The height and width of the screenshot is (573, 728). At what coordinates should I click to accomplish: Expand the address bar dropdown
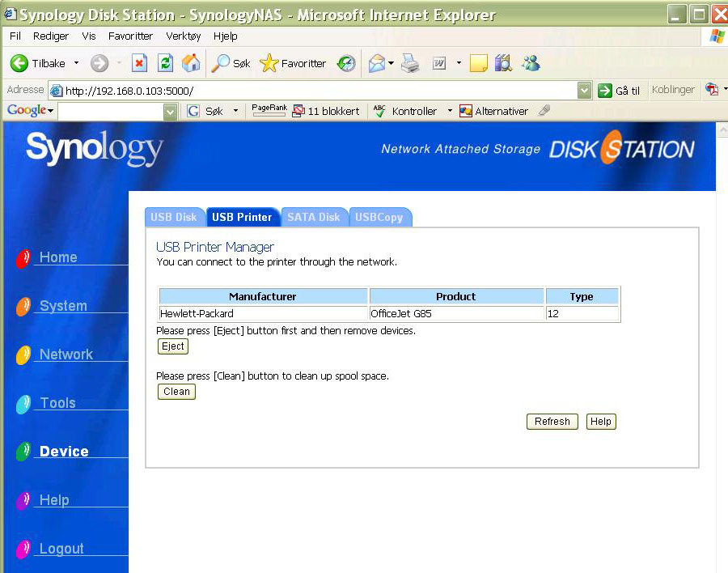point(585,91)
